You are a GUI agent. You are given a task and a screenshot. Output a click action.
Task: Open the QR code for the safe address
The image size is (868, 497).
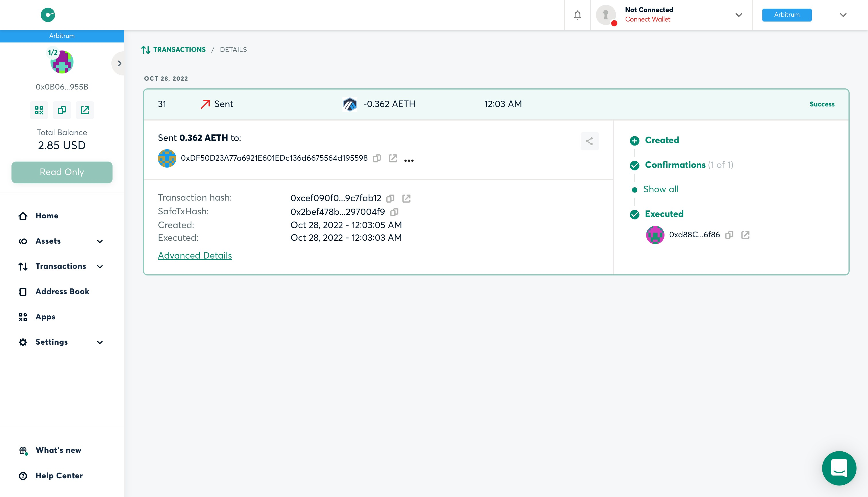coord(39,110)
